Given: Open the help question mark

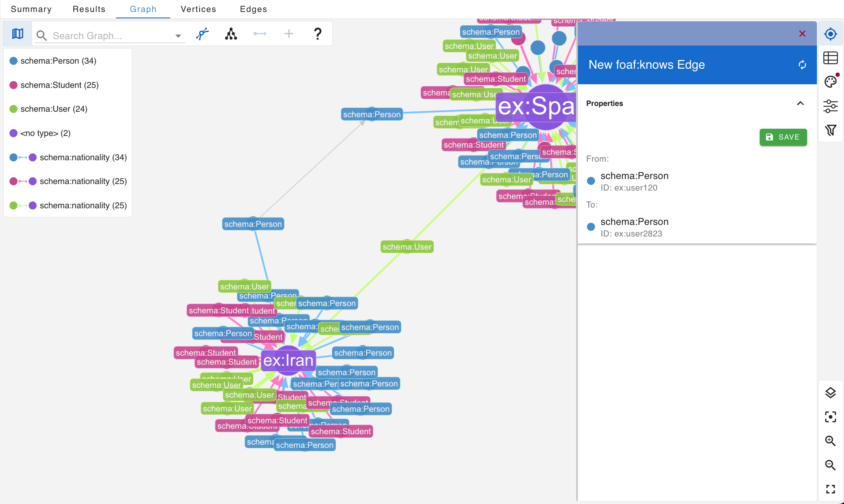Looking at the screenshot, I should click(317, 34).
